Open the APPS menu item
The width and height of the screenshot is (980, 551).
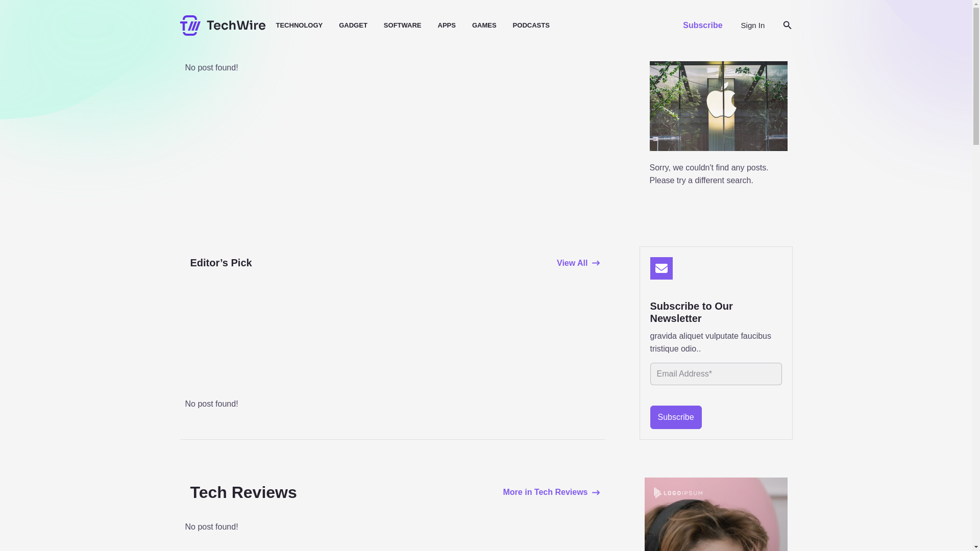coord(447,26)
